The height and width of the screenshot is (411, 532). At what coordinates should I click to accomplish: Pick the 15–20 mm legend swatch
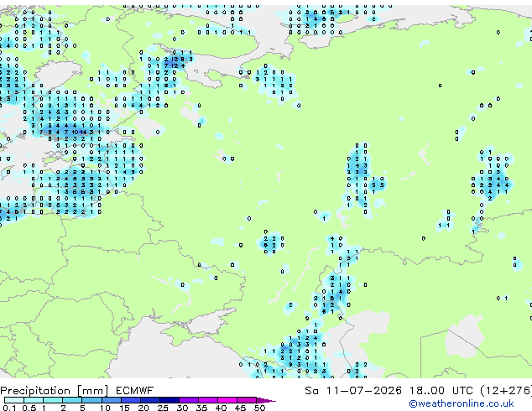[130, 400]
